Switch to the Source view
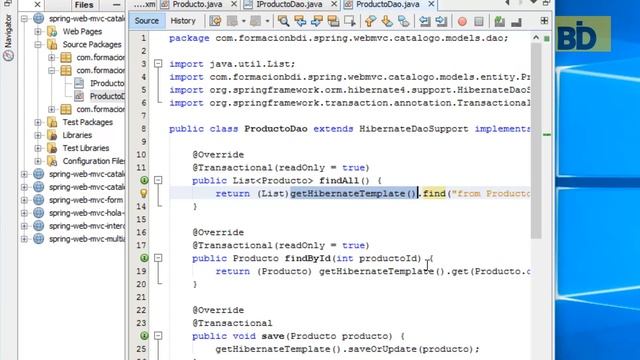This screenshot has width=640, height=360. coord(147,21)
